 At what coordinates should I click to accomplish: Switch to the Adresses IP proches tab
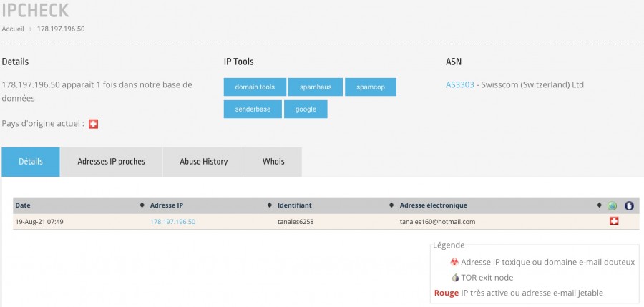pyautogui.click(x=111, y=162)
